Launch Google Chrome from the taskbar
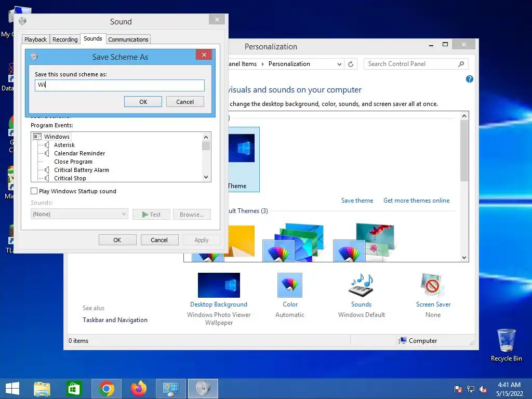Viewport: 532px width, 399px height. coord(106,389)
